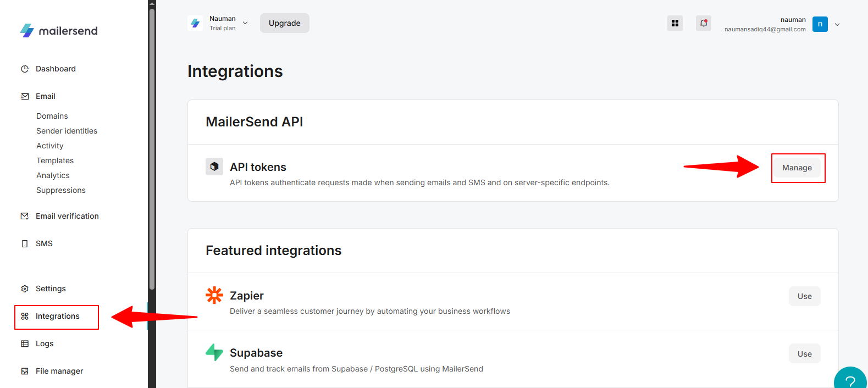The height and width of the screenshot is (388, 868).
Task: Select Integrations in the sidebar
Action: 57,317
